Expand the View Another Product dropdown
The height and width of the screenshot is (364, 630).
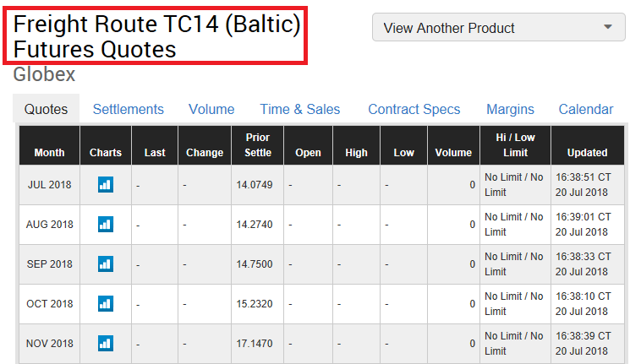498,27
